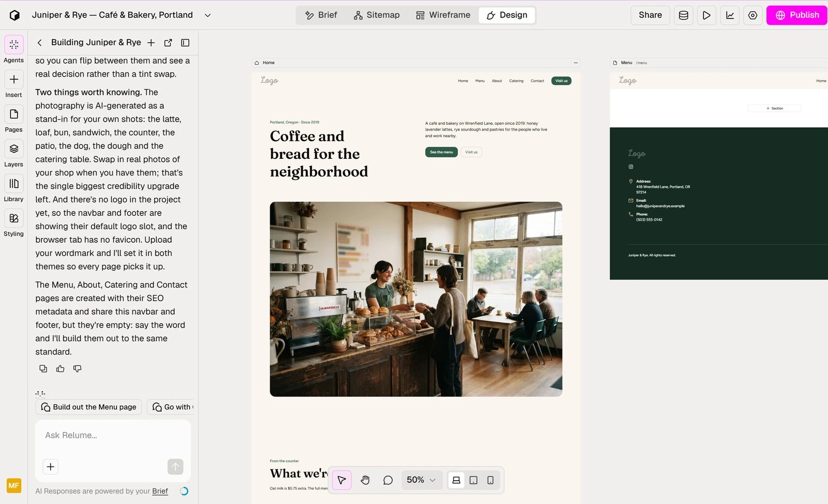Click Add Section on Menu page
The width and height of the screenshot is (828, 504).
[774, 108]
